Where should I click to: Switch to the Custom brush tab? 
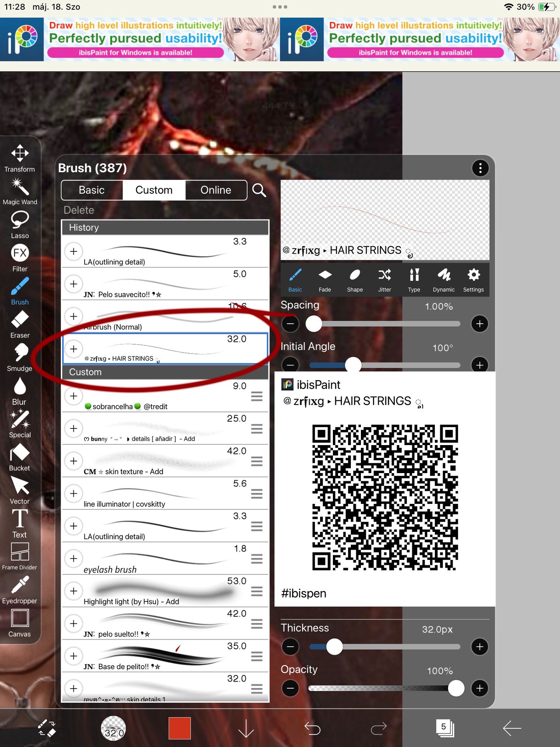click(x=154, y=190)
